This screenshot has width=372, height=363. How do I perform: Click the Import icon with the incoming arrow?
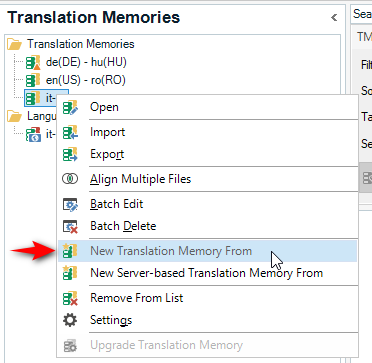point(70,132)
